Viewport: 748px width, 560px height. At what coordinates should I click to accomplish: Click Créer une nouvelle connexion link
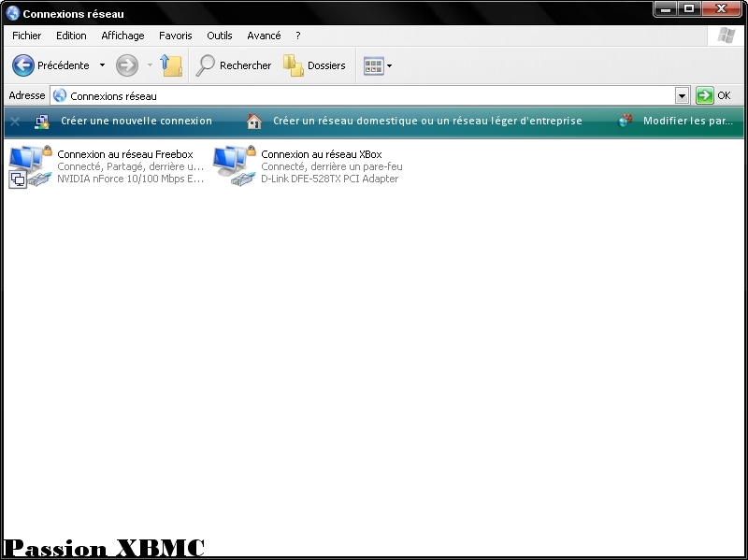[137, 121]
